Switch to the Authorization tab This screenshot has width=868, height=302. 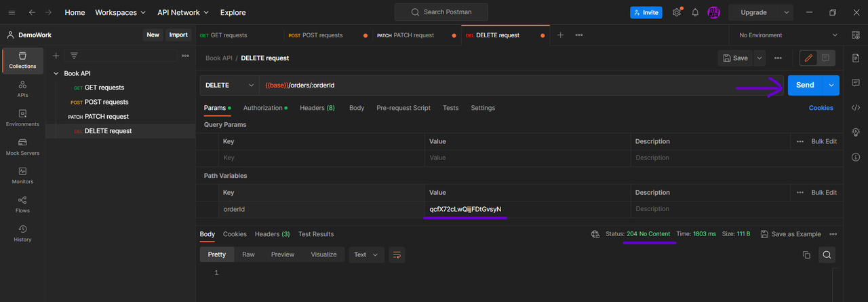tap(265, 108)
